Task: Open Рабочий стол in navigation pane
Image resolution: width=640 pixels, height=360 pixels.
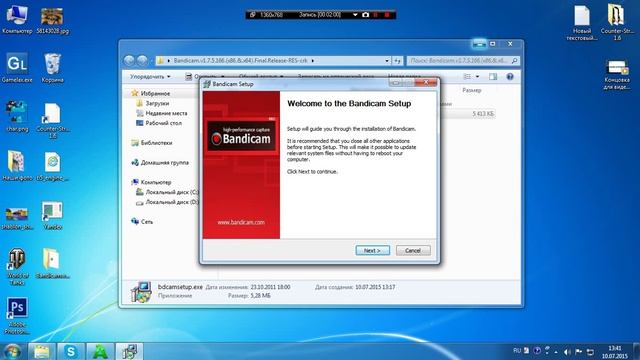Action: pos(163,123)
